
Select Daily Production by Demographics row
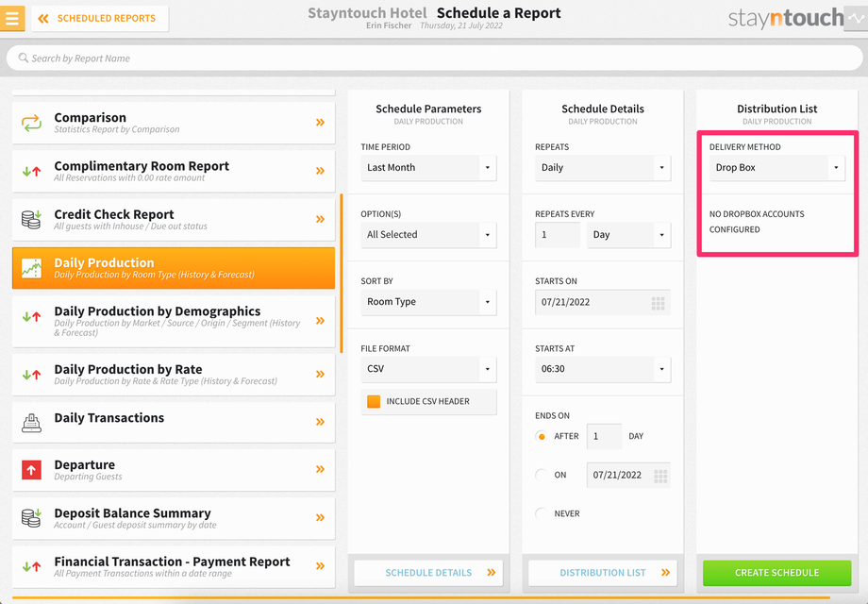tap(174, 321)
